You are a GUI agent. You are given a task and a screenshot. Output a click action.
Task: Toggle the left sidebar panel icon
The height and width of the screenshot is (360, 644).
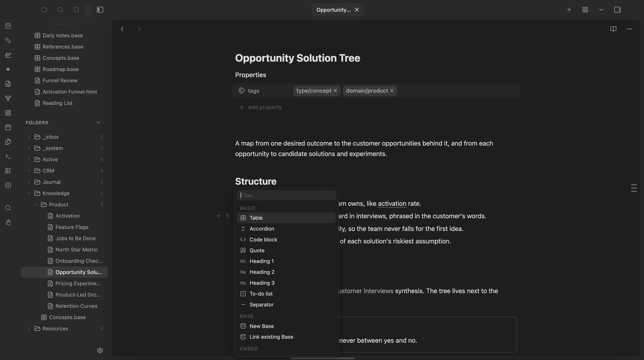100,10
